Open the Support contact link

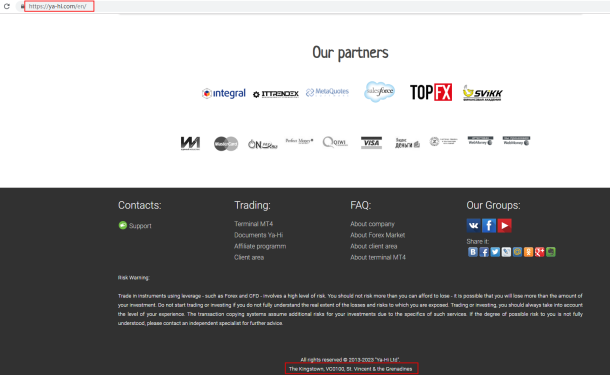click(140, 226)
